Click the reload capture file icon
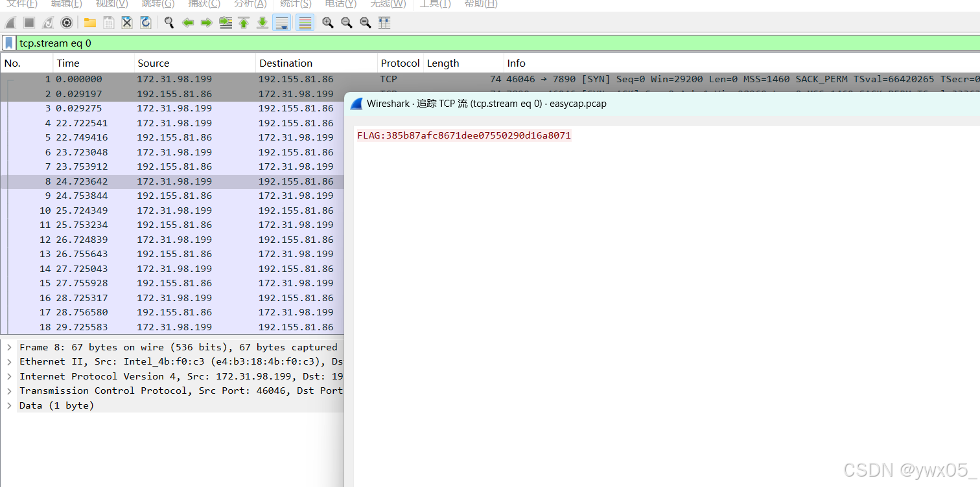The height and width of the screenshot is (487, 980). 145,22
